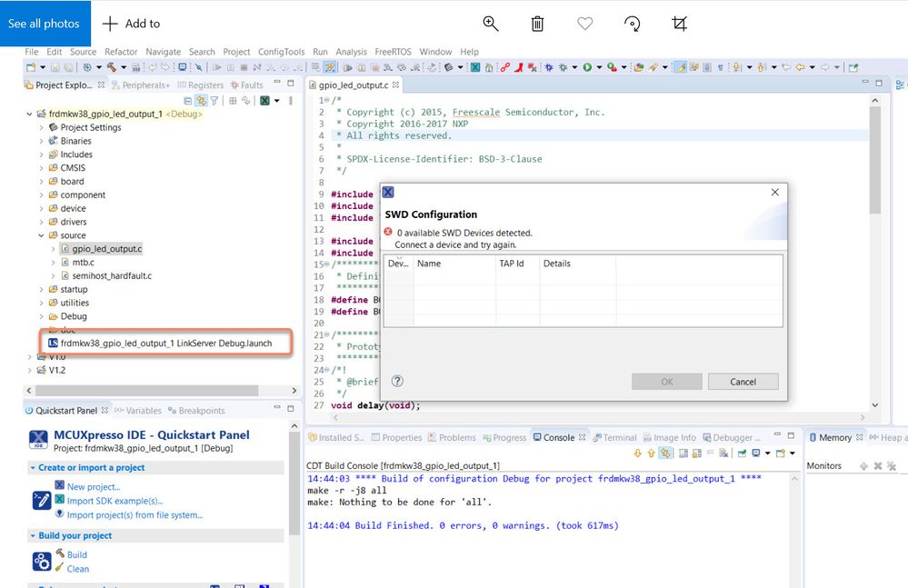Click the code editor vertical scrollbar

tap(875, 162)
